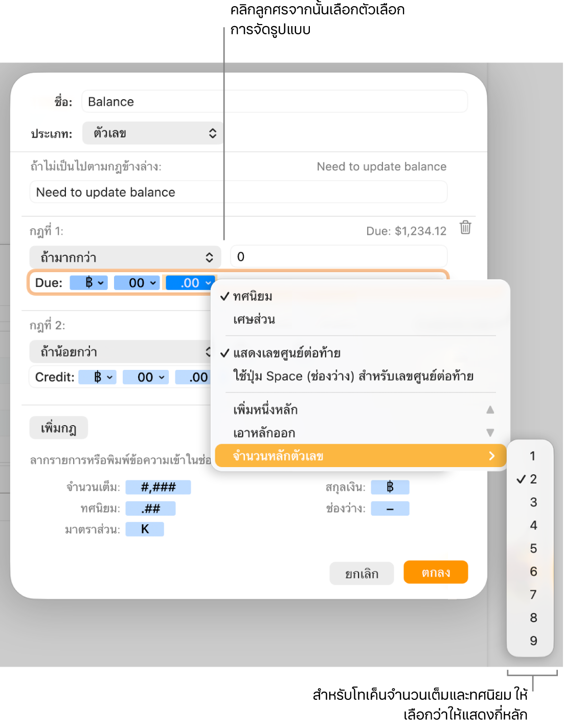Open จำนวนหลักตัวเลข submenu

[x=360, y=456]
